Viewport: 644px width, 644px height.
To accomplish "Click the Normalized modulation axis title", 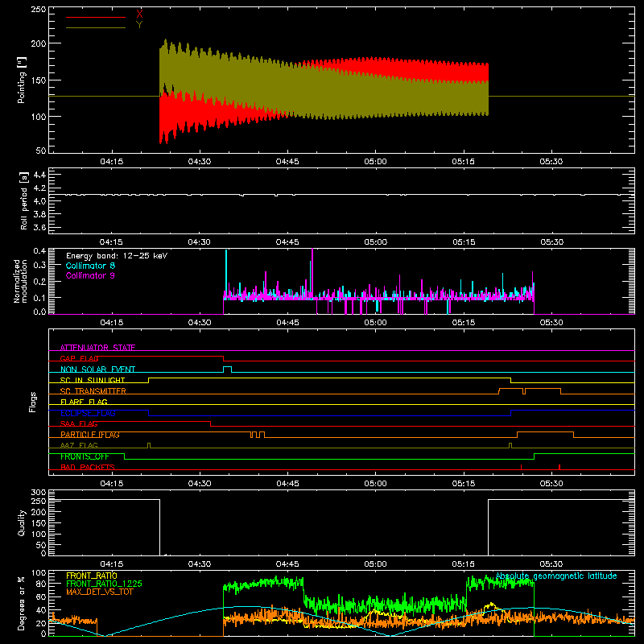I will [21, 281].
